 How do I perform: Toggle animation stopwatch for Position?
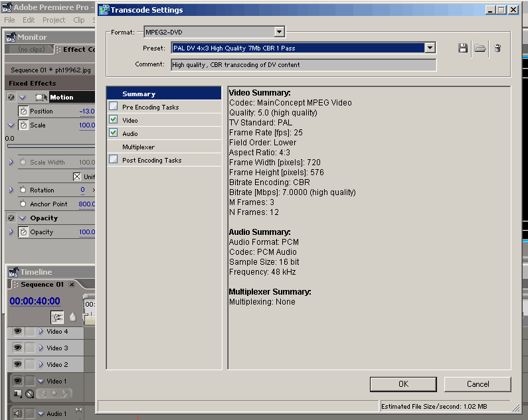click(23, 111)
